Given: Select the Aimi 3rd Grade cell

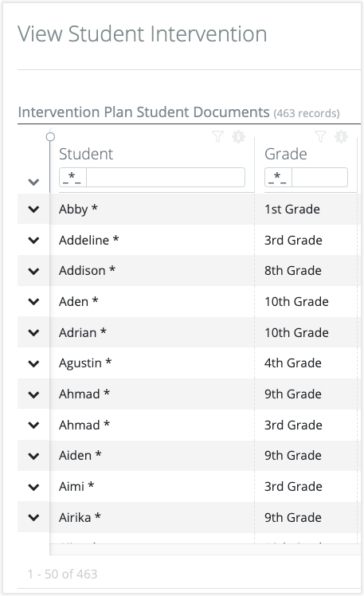Looking at the screenshot, I should coord(293,487).
